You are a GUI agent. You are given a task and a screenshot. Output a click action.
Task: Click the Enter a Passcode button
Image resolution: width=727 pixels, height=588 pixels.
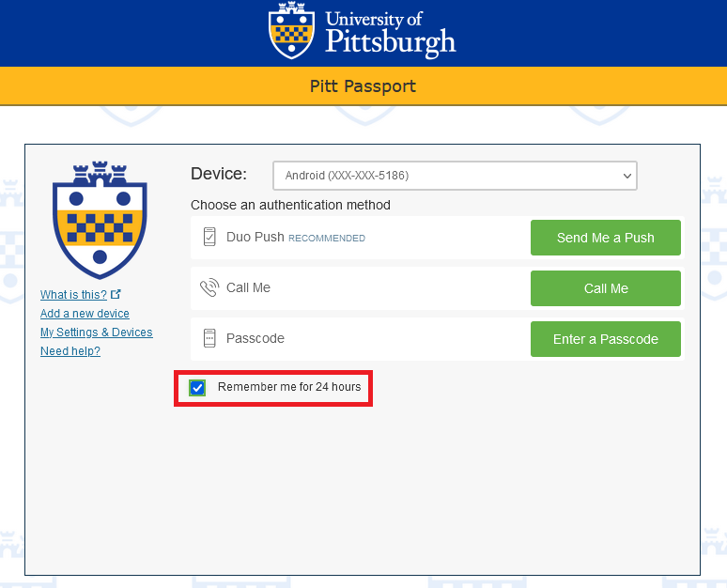(606, 339)
